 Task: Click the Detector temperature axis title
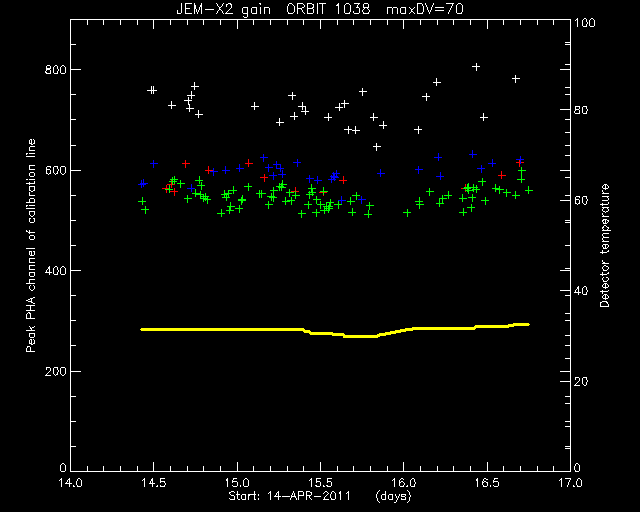(x=604, y=245)
